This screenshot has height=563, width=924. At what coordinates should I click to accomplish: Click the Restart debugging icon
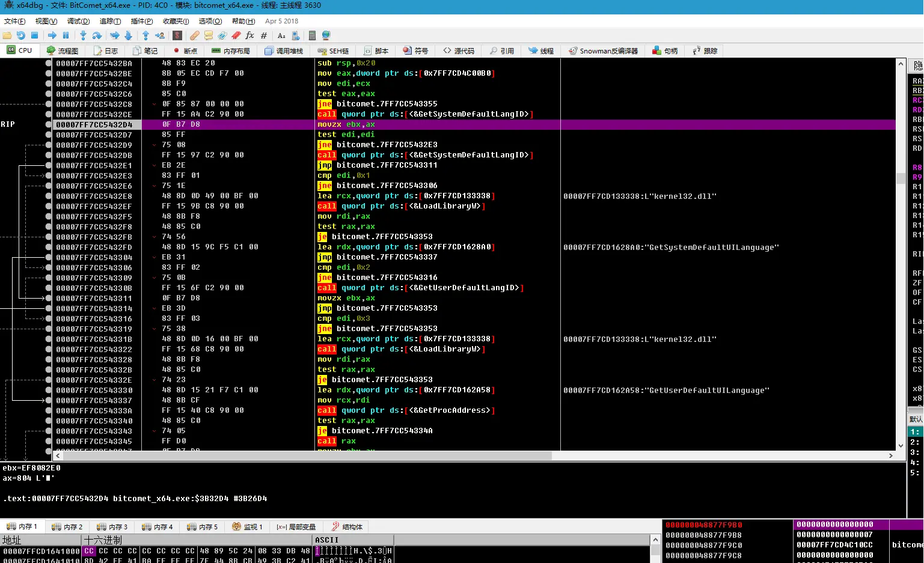point(21,35)
